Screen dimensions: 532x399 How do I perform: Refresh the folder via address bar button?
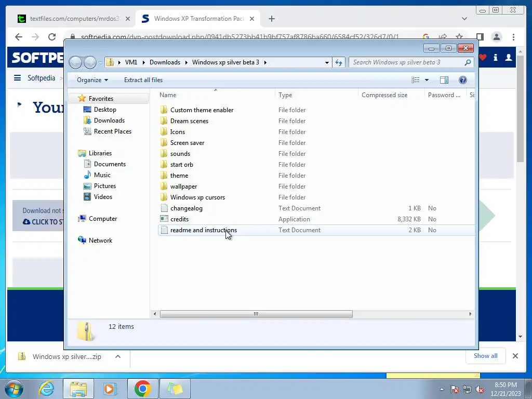tap(339, 62)
